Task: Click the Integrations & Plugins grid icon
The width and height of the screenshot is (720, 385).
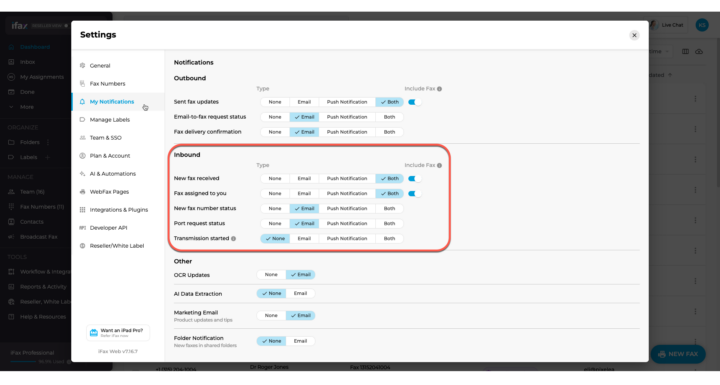Action: click(83, 209)
